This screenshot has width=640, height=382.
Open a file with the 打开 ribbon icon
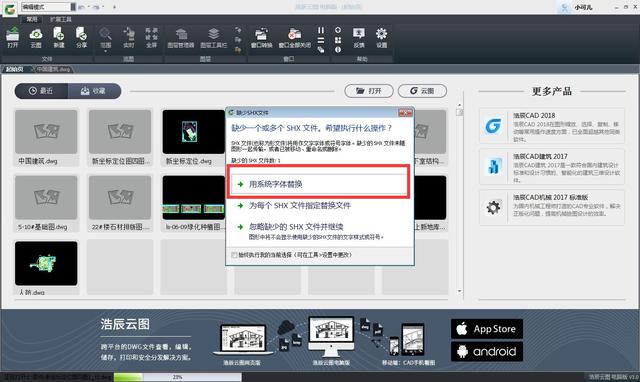13,38
